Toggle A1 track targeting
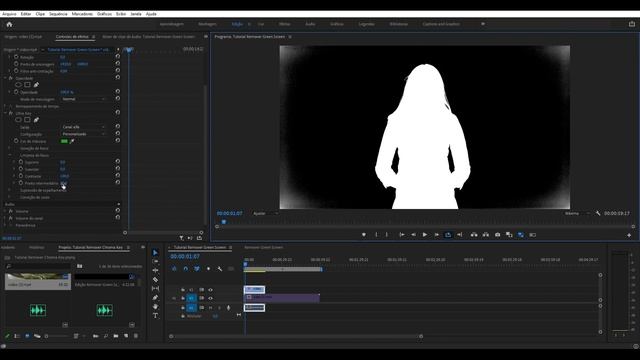This screenshot has height=360, width=640. click(191, 308)
